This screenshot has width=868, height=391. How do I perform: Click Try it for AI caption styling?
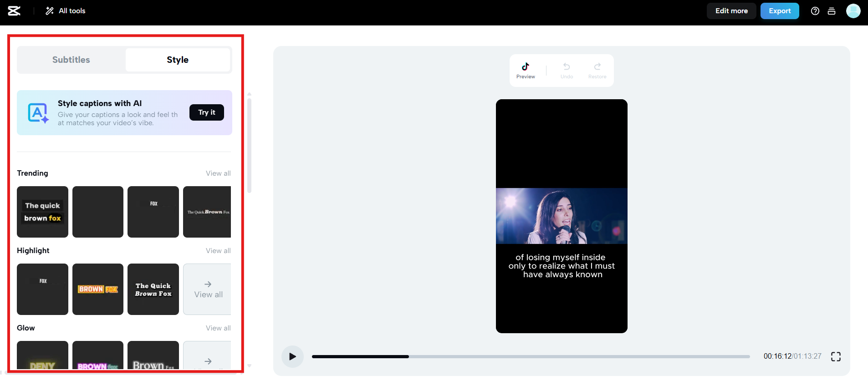tap(207, 112)
